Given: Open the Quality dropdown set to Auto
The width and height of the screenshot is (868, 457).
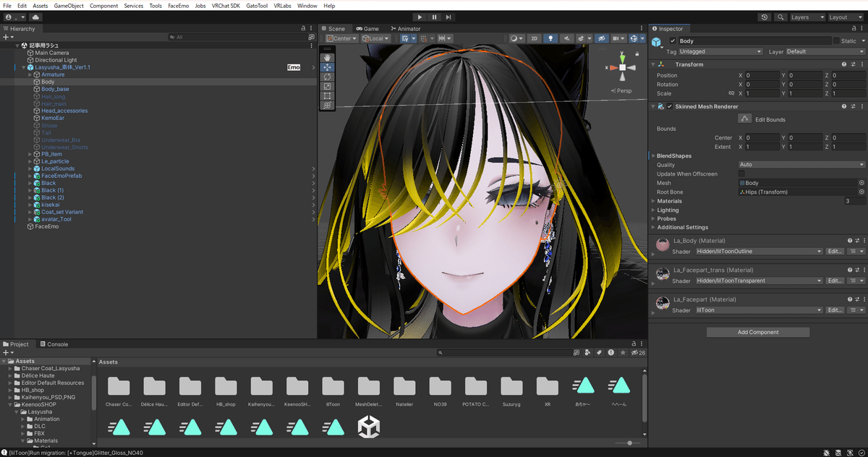Looking at the screenshot, I should (801, 165).
